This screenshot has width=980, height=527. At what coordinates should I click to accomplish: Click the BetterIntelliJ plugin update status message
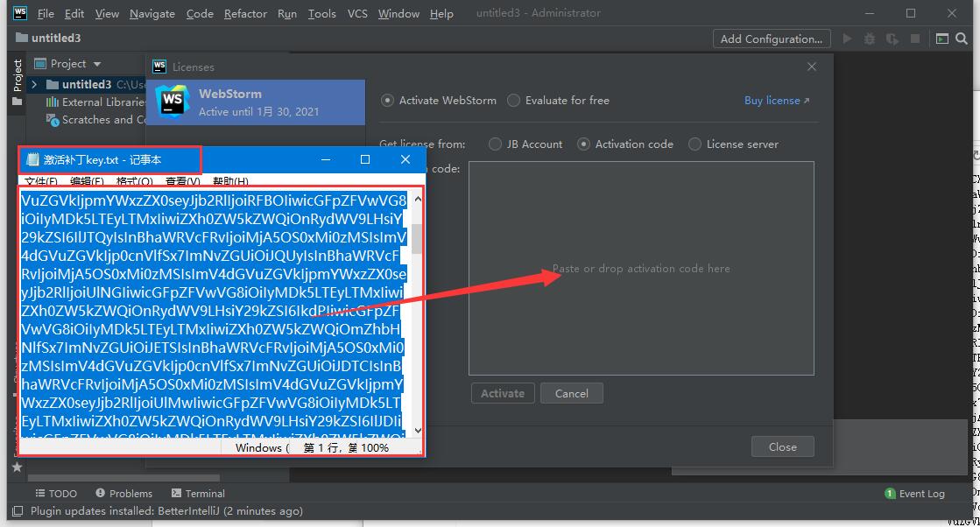[x=166, y=510]
